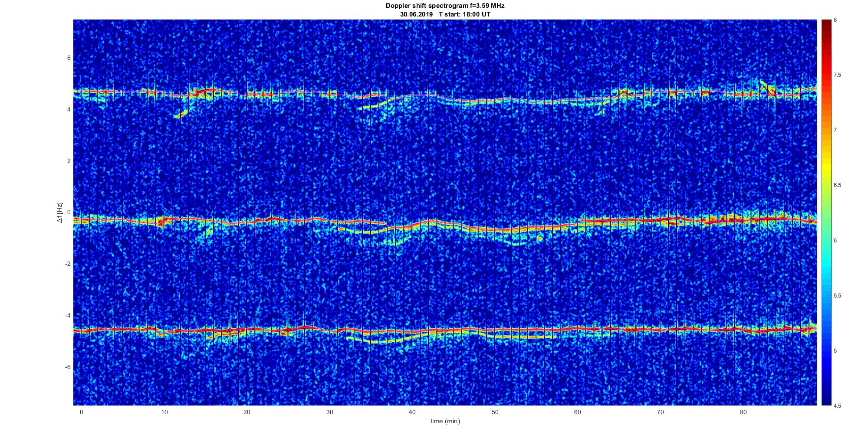
Task: Click the x-axis tick label 40
Action: [412, 412]
